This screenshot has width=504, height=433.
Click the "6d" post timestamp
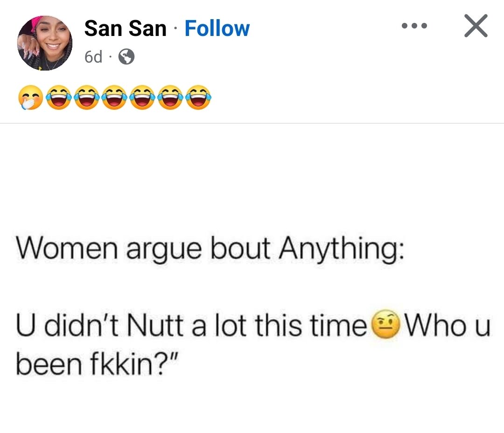93,57
